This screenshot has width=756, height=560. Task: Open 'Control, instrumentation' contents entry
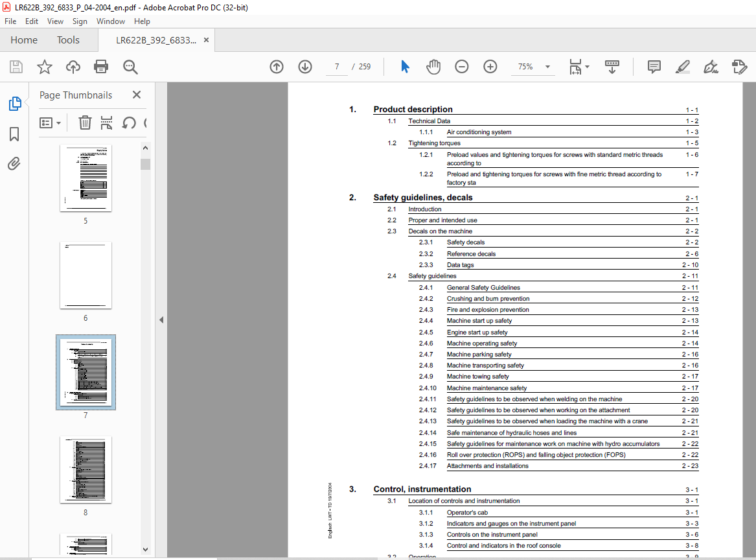tap(422, 489)
